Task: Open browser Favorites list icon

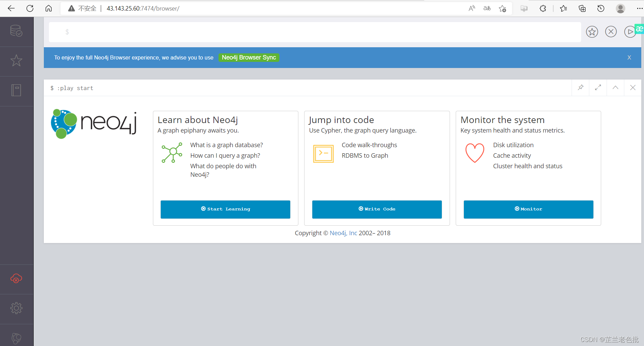Action: tap(563, 8)
